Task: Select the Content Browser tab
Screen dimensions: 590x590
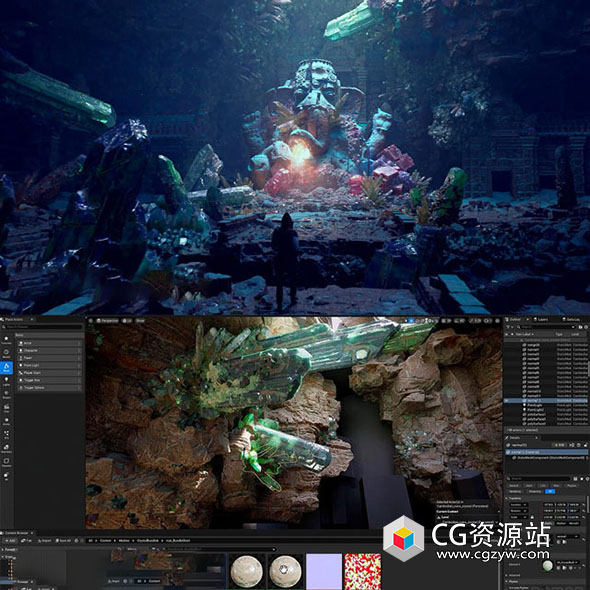Action: coord(17,533)
